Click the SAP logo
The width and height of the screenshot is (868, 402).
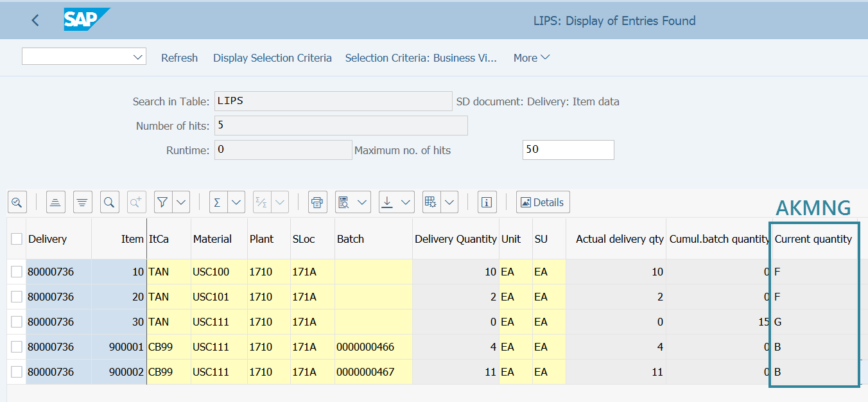[x=87, y=20]
